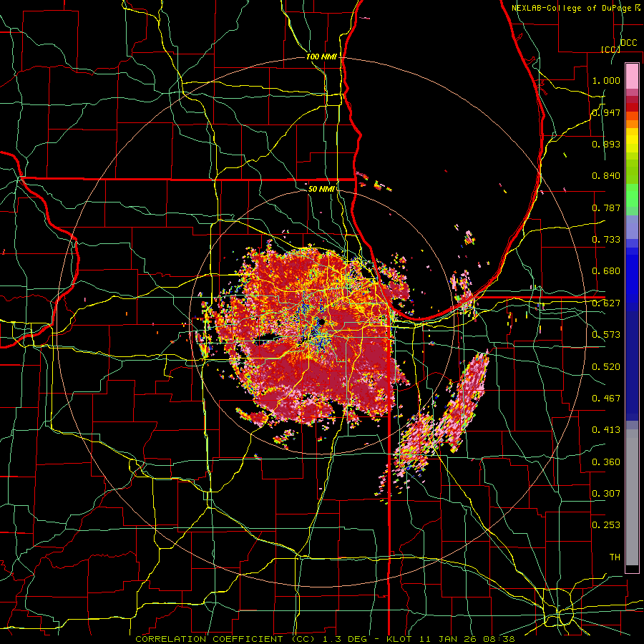Click the DCC label above the color scale
Viewport: 644px width, 644px height.
click(629, 43)
